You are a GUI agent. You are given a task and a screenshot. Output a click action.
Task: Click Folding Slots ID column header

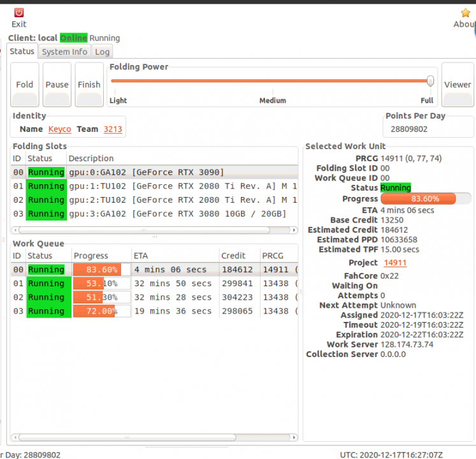point(18,158)
